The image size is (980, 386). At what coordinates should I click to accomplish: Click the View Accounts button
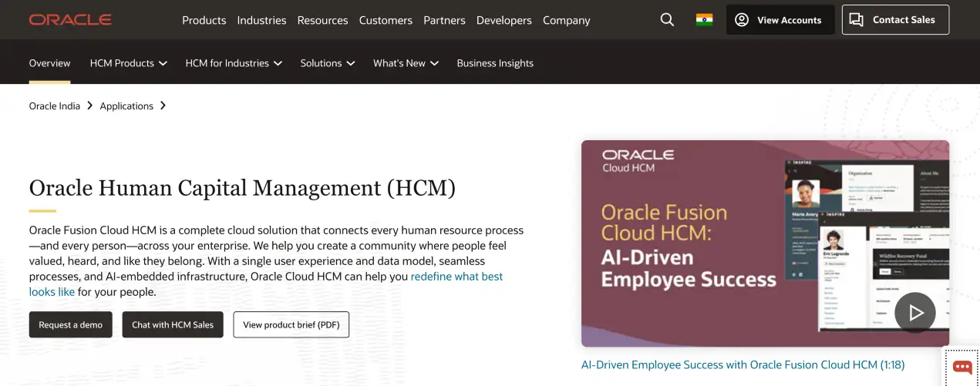(x=780, y=20)
